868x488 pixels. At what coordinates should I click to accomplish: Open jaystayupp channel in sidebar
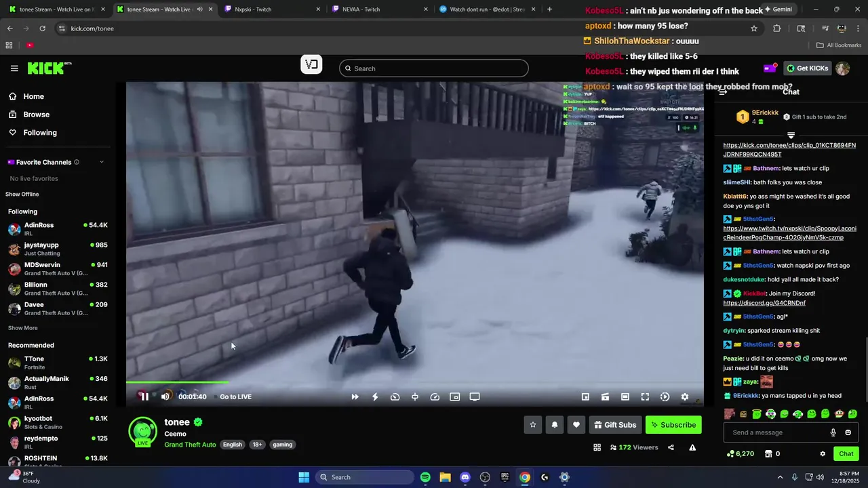pyautogui.click(x=58, y=249)
